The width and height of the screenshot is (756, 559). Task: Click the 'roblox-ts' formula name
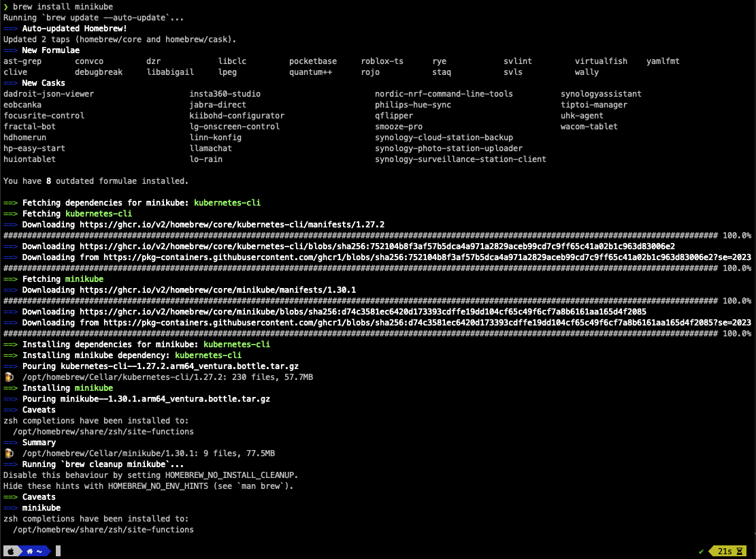(382, 61)
